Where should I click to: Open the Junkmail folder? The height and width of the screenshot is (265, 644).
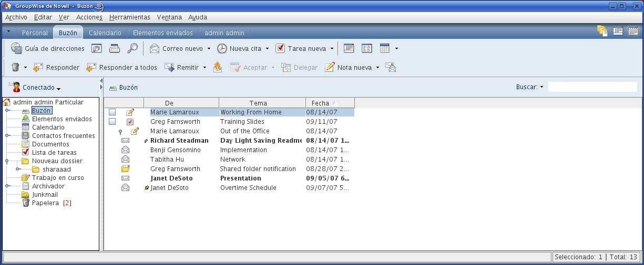[x=45, y=195]
